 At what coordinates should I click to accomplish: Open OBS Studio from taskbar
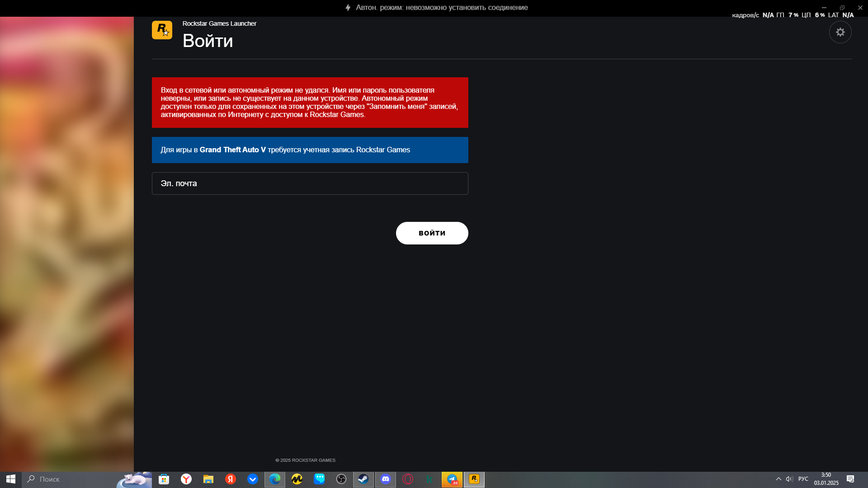coord(341,479)
